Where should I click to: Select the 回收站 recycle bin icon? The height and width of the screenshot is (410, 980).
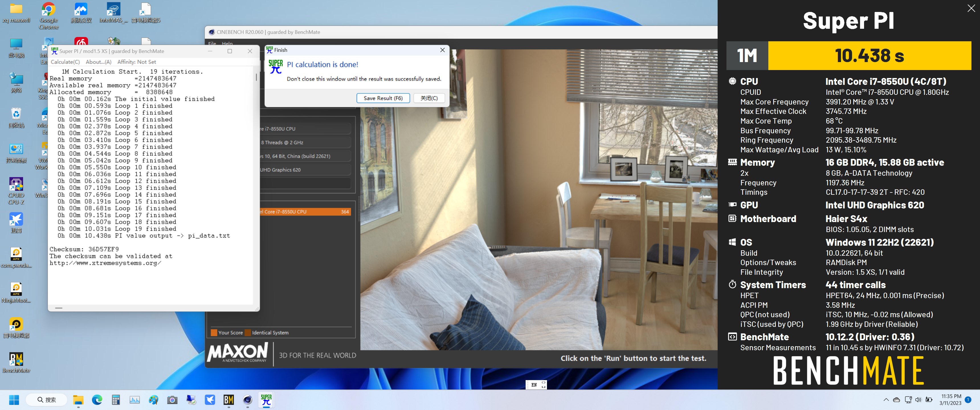tap(16, 118)
